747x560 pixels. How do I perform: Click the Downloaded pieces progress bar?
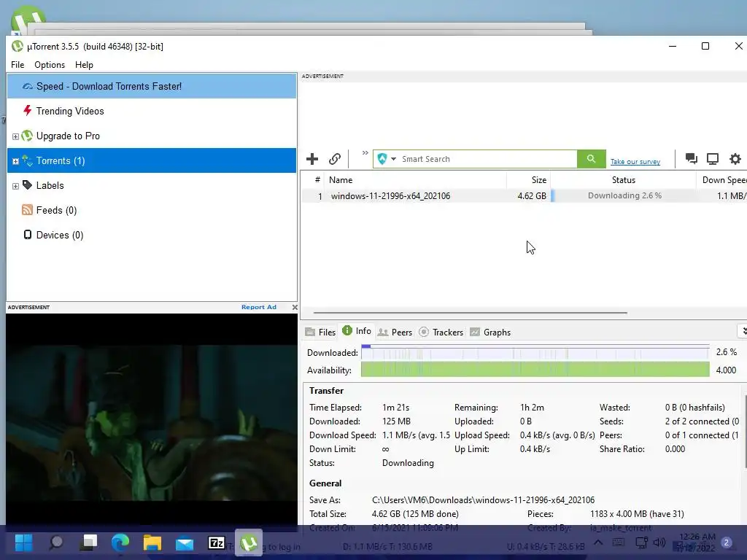tap(535, 353)
